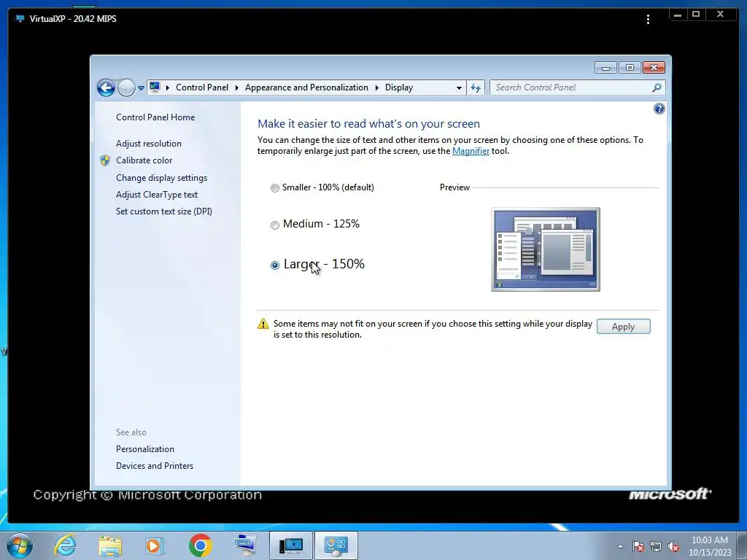The image size is (747, 560).
Task: Apply the text size change
Action: coord(623,326)
